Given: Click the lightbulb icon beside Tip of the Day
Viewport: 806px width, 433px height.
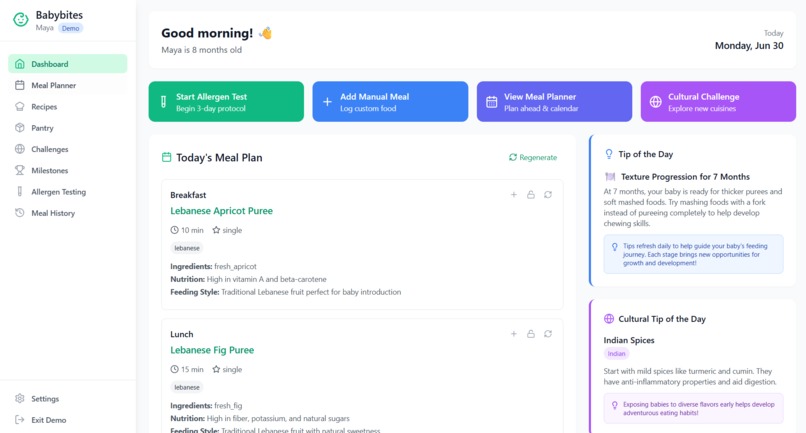Looking at the screenshot, I should coord(609,154).
